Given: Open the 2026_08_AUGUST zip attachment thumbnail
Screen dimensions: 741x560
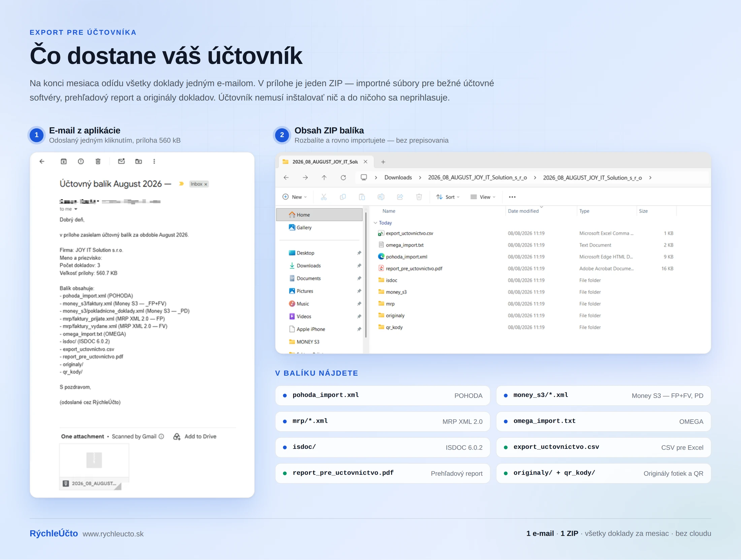Looking at the screenshot, I should (94, 466).
